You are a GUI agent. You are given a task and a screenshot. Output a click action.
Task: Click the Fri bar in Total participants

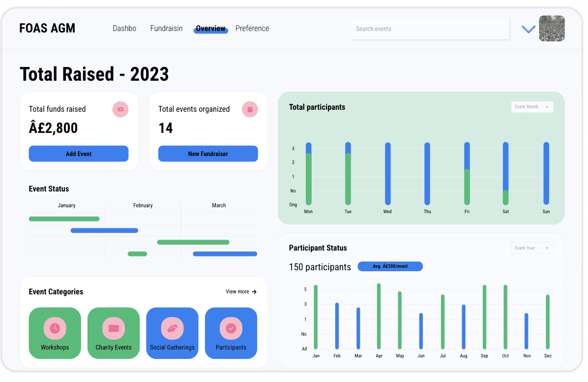(x=467, y=174)
